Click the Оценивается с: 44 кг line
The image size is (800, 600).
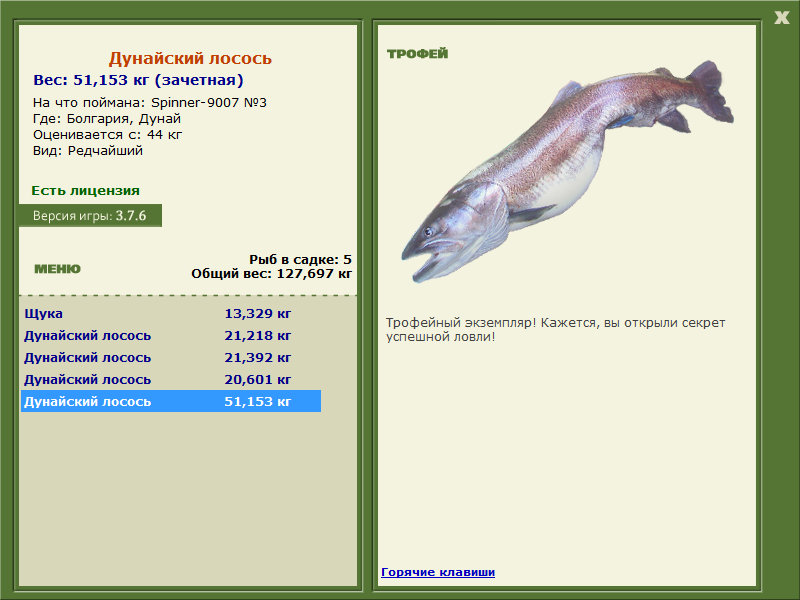[107, 135]
